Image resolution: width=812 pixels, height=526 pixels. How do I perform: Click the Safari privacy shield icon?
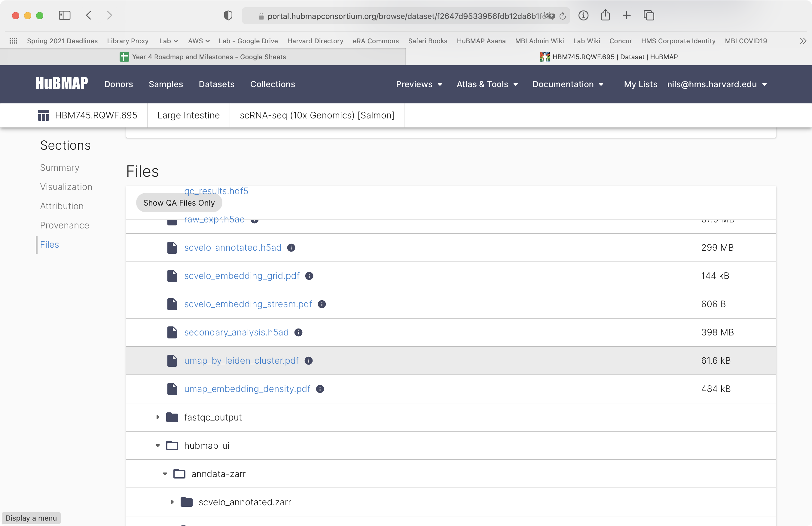coord(228,15)
